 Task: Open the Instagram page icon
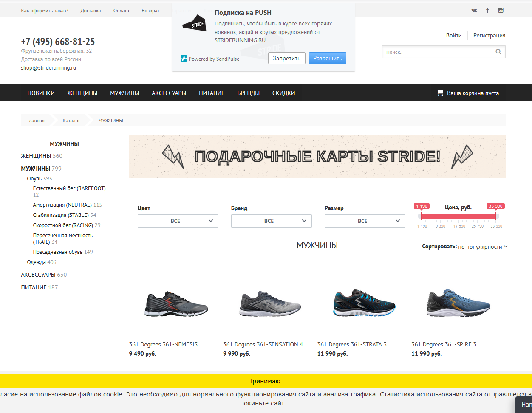click(x=501, y=10)
